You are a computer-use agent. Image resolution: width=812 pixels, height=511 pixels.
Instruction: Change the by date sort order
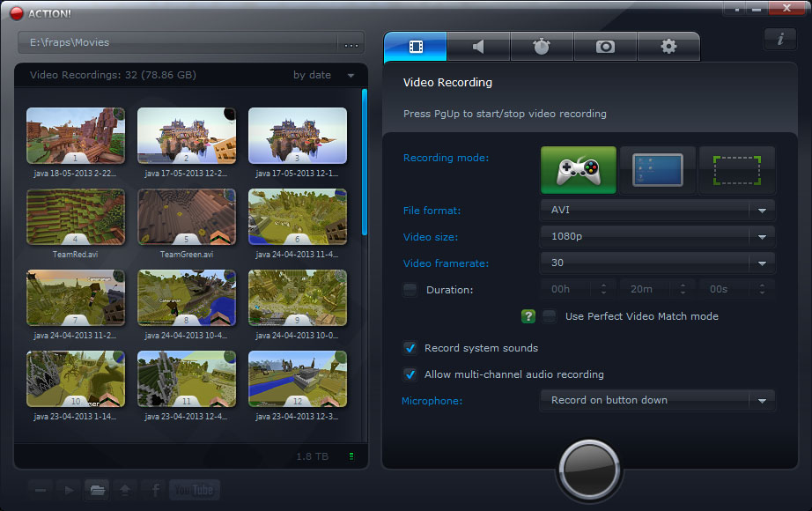pyautogui.click(x=323, y=76)
